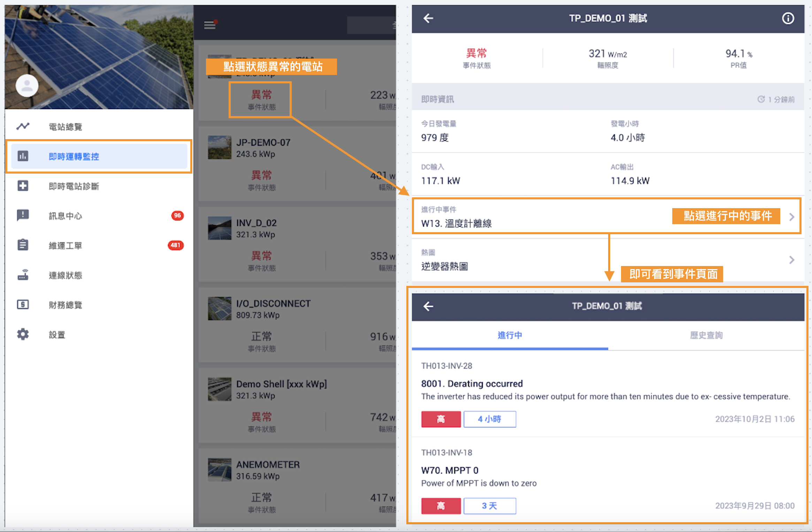The width and height of the screenshot is (812, 532).
Task: Open the 8001. Derating occurred event
Action: 608,394
